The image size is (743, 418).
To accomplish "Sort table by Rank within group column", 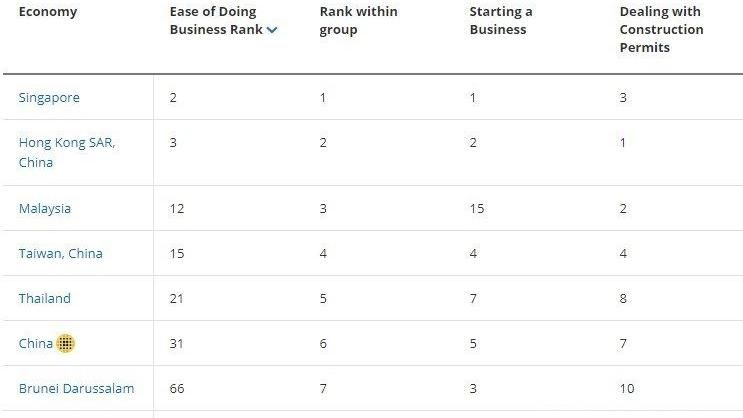I will point(358,20).
